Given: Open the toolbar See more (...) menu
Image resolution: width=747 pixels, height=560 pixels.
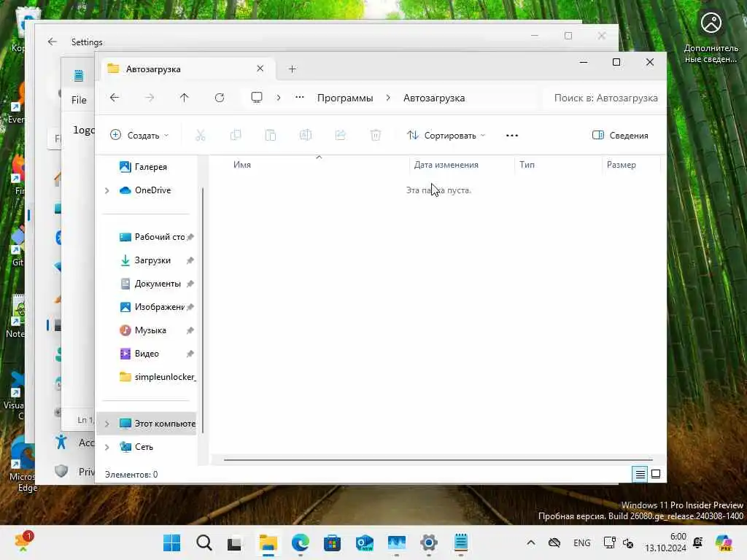Looking at the screenshot, I should [x=512, y=135].
